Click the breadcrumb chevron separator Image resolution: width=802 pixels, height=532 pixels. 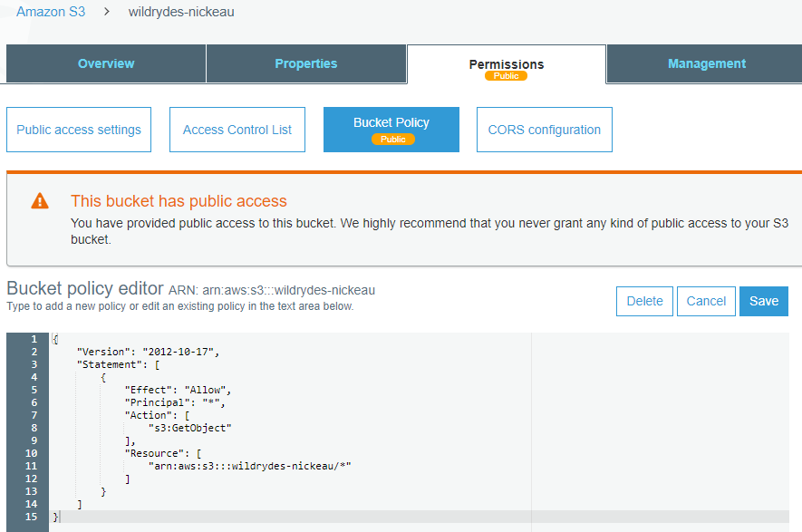[x=107, y=12]
